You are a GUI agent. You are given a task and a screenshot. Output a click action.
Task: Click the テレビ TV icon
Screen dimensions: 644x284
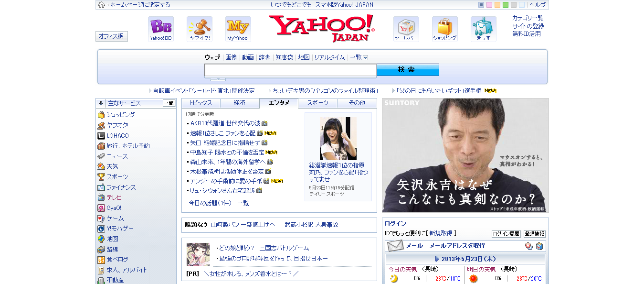point(101,197)
